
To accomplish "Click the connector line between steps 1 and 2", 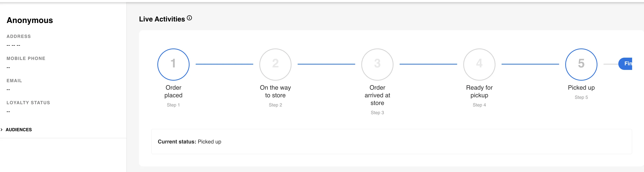I will [x=224, y=64].
